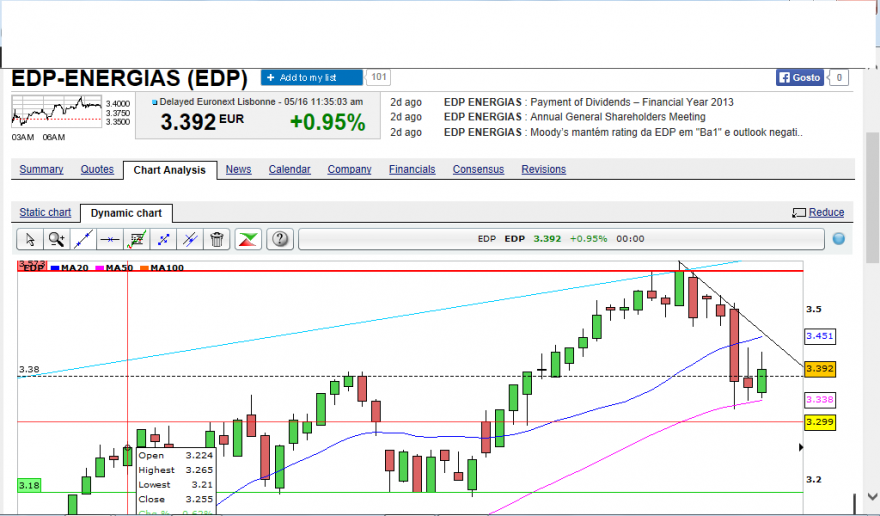Viewport: 880px width, 516px height.
Task: Click the MA50 magenta legend swatch
Action: point(100,268)
